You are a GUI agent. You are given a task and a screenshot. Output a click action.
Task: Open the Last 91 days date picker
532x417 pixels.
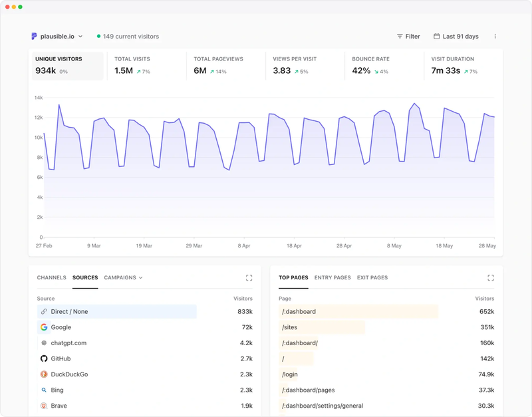[456, 37]
